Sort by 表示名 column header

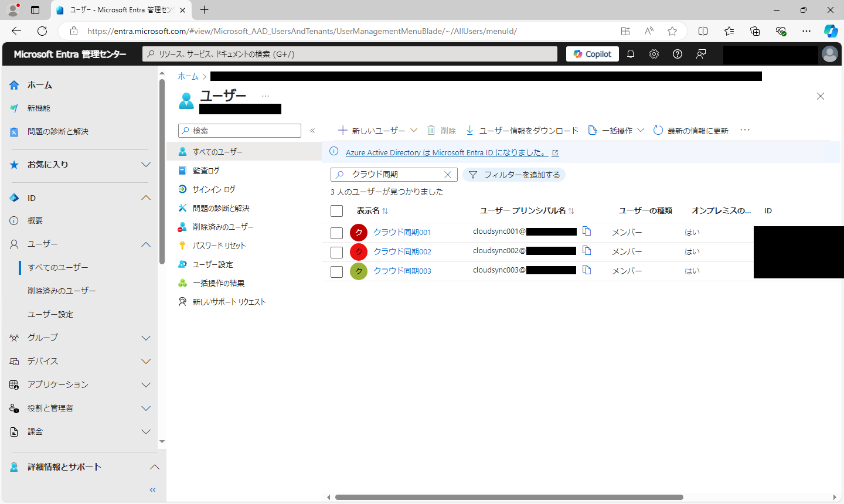pyautogui.click(x=372, y=211)
